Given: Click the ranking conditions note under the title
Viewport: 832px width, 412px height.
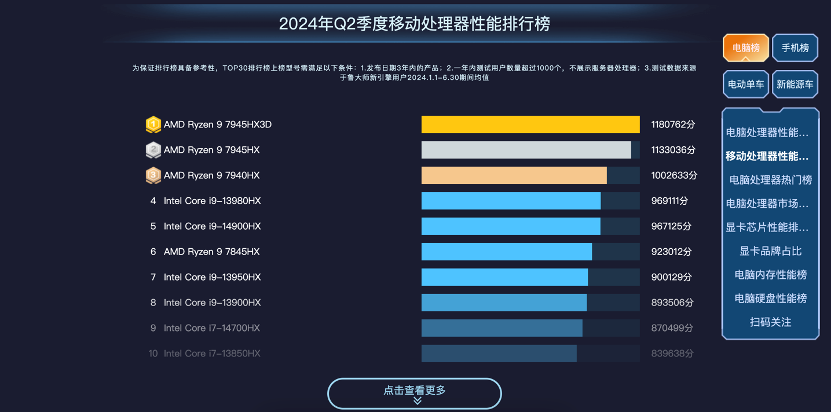Looking at the screenshot, I should (x=413, y=73).
